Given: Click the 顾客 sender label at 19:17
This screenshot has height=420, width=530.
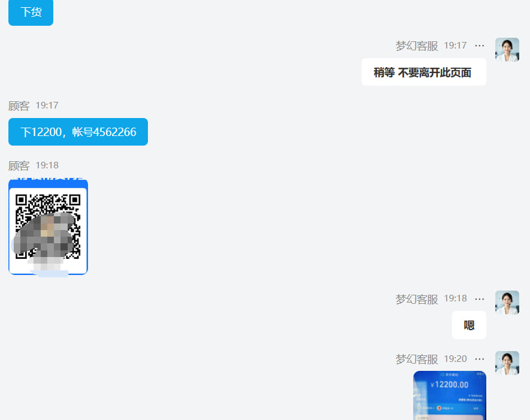Looking at the screenshot, I should [x=19, y=106].
